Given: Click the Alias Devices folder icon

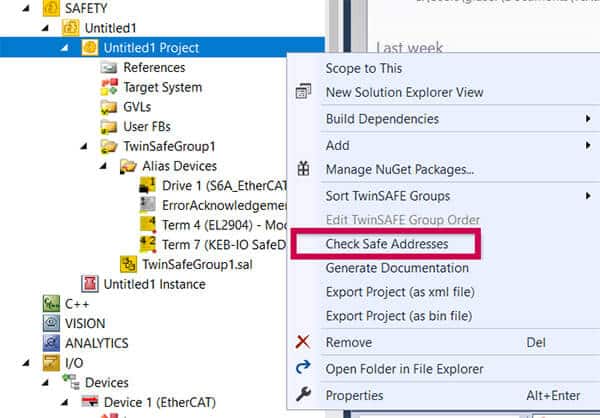Looking at the screenshot, I should click(128, 167).
